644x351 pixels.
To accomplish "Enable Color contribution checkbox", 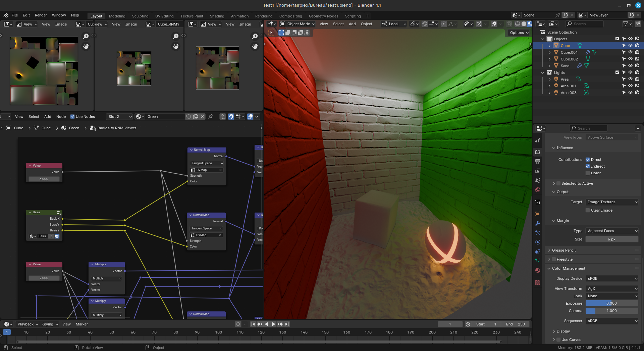I will coord(588,173).
